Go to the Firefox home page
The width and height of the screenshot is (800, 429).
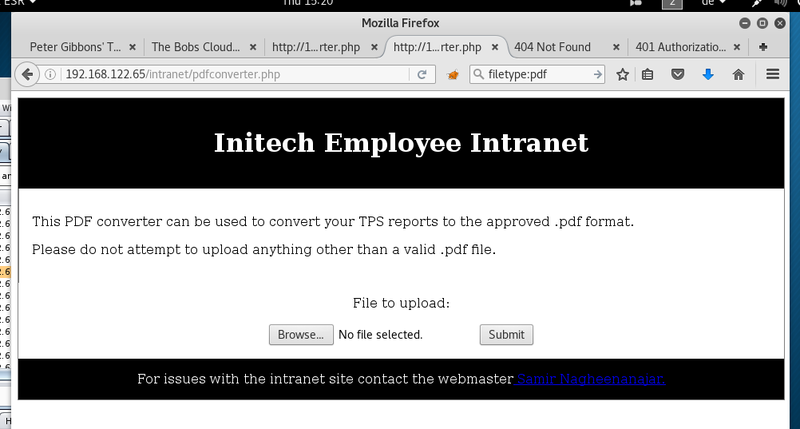pyautogui.click(x=738, y=74)
